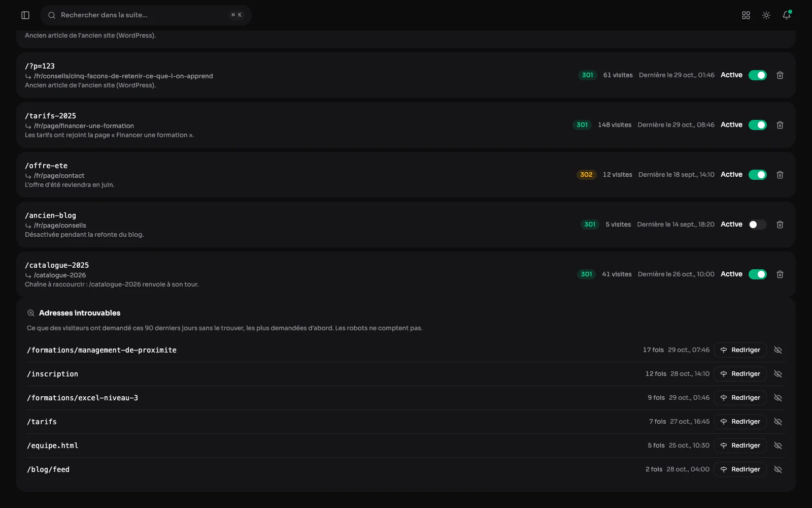Hide the /formations/excel-niveau-3 address
Image resolution: width=812 pixels, height=508 pixels.
(778, 398)
